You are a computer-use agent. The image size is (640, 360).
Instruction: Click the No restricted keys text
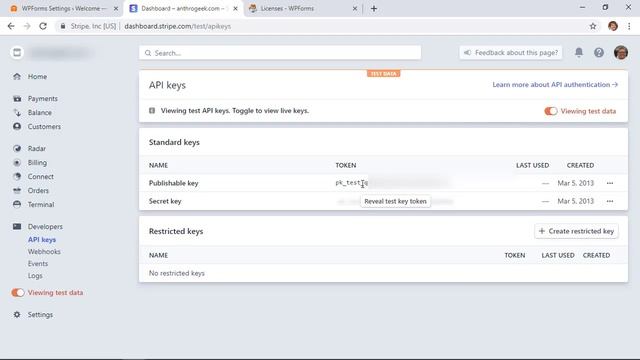point(177,273)
